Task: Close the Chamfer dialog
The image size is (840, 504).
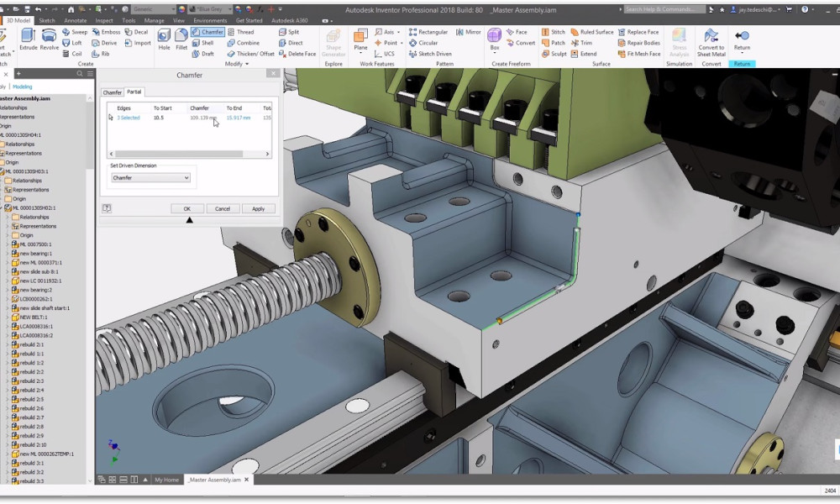Action: pyautogui.click(x=273, y=73)
